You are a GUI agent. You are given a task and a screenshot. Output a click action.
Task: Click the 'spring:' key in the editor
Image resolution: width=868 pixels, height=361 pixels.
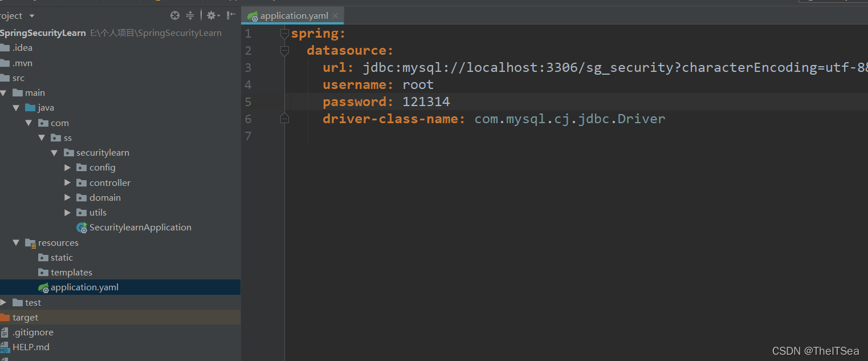[319, 34]
